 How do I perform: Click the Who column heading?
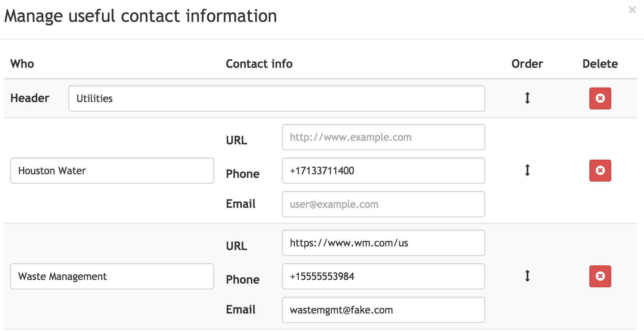coord(22,64)
